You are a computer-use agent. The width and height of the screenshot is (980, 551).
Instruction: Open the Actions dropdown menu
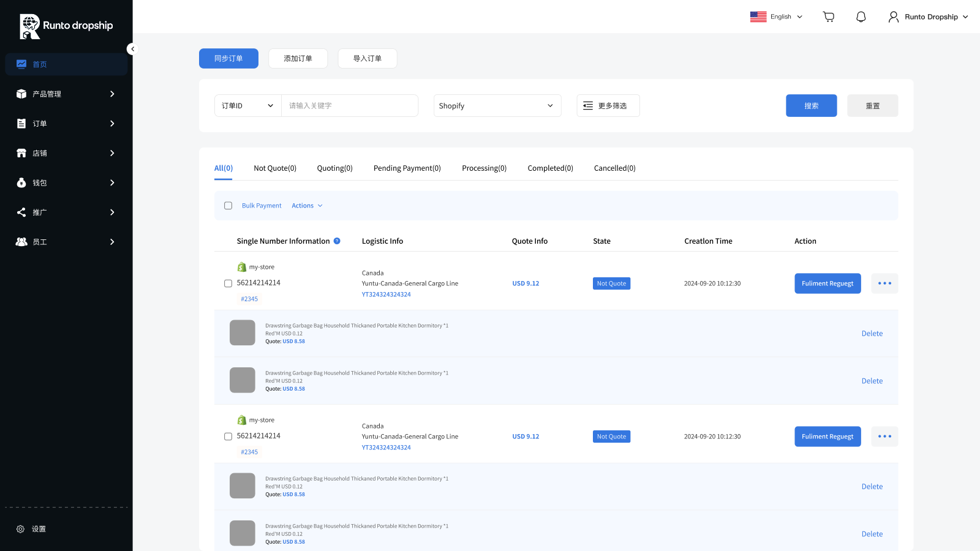click(307, 205)
